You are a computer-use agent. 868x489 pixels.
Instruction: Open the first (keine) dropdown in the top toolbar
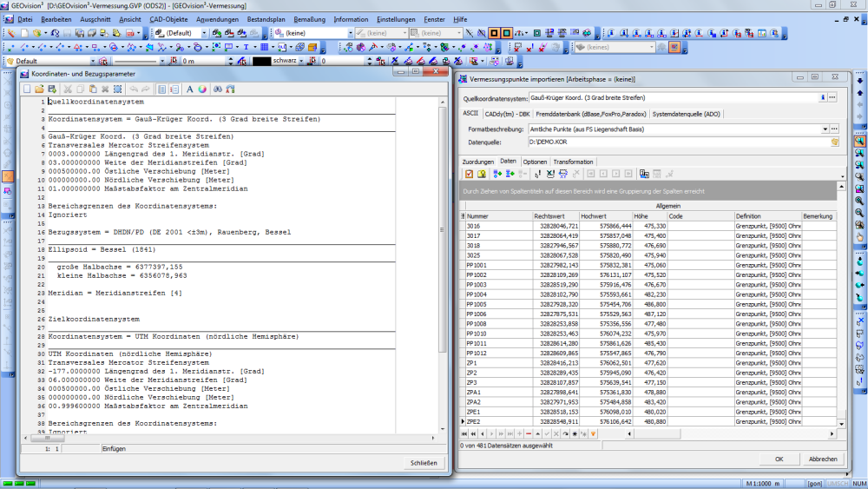click(350, 33)
